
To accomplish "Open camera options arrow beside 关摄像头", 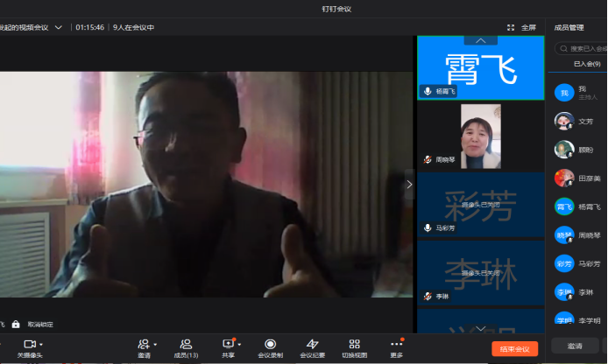I will click(41, 344).
